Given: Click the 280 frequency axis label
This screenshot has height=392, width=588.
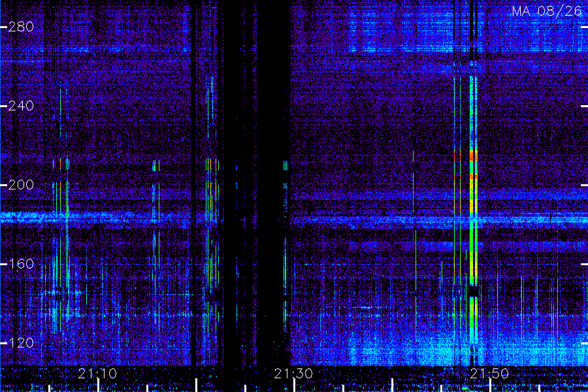Looking at the screenshot, I should pos(21,27).
